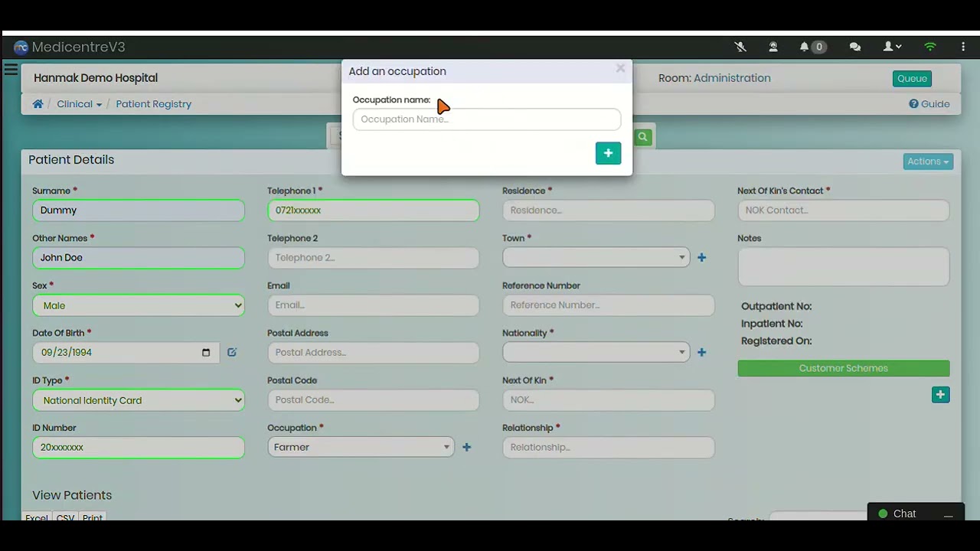This screenshot has width=980, height=551.
Task: Click the green search button
Action: coord(643,137)
